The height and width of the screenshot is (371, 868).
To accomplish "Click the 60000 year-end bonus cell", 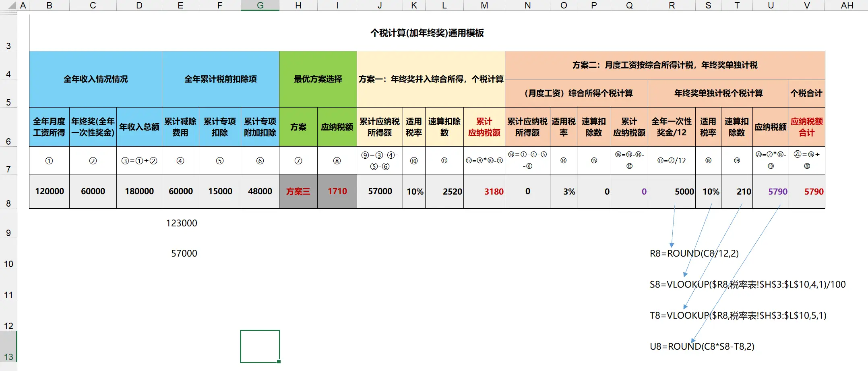I will (x=93, y=192).
